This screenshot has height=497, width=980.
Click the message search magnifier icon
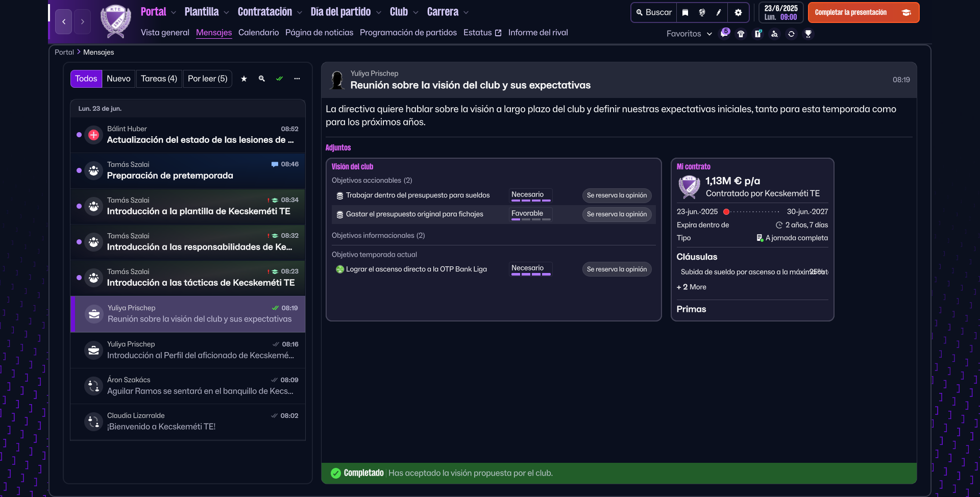pyautogui.click(x=262, y=79)
